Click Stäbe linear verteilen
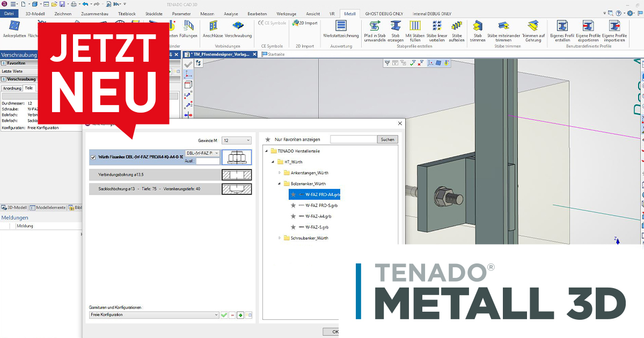644x338 pixels. coord(437,31)
